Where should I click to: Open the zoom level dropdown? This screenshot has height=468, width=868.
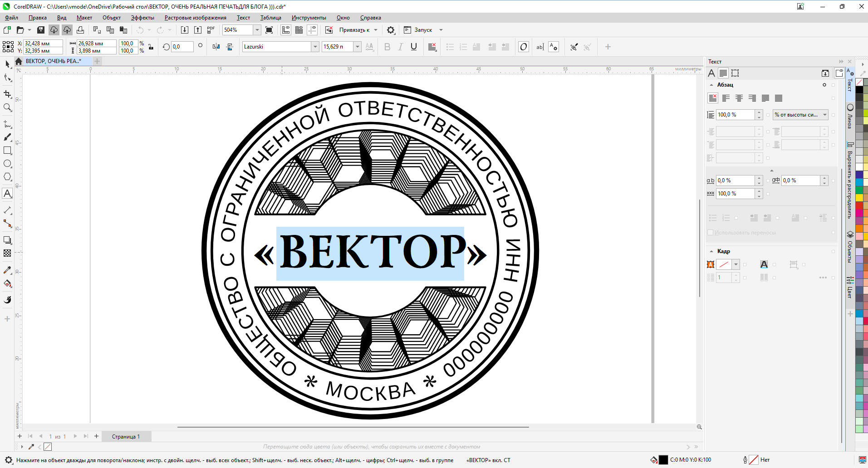tap(257, 30)
